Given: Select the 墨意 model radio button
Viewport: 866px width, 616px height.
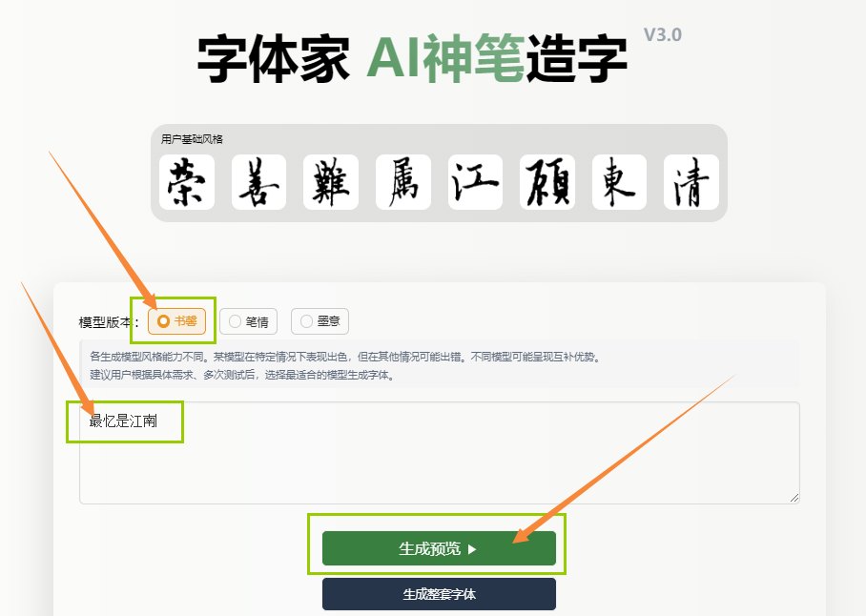Looking at the screenshot, I should point(320,321).
